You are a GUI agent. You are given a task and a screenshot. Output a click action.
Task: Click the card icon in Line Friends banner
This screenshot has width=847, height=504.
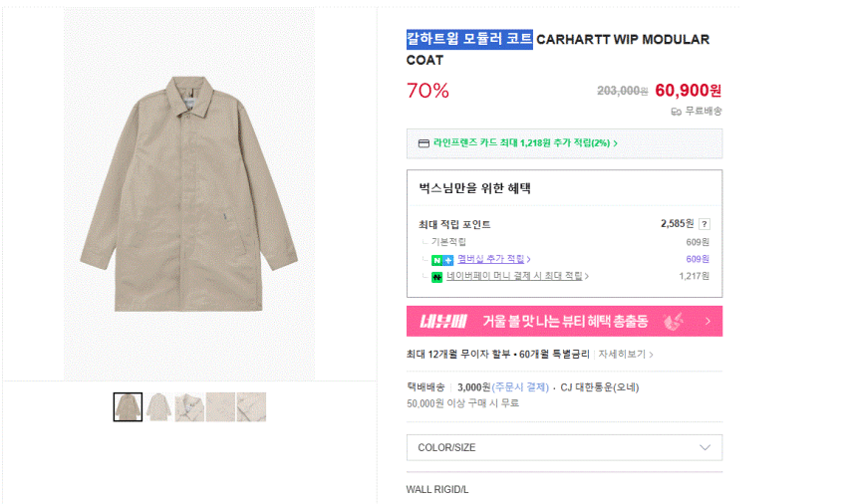click(x=423, y=143)
